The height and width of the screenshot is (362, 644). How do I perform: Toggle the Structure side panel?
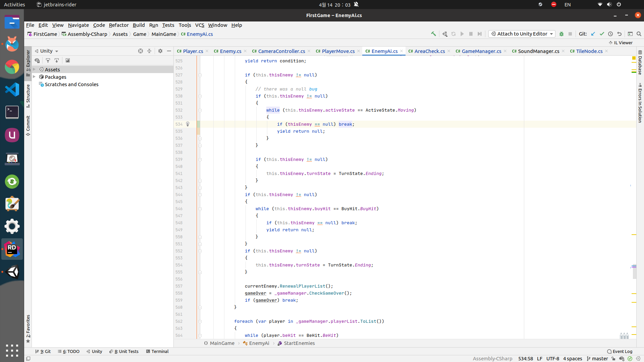28,96
